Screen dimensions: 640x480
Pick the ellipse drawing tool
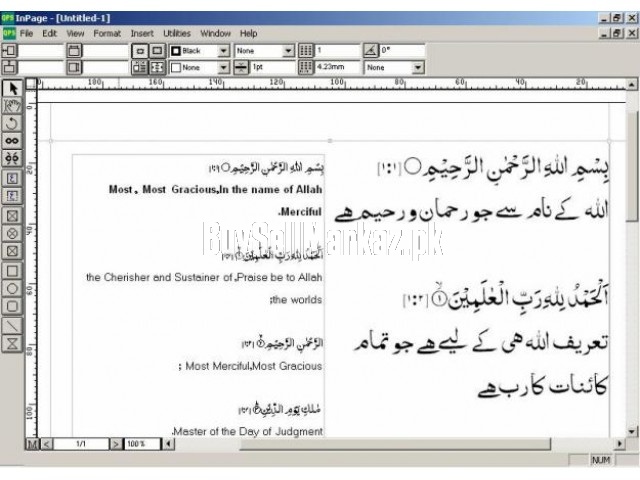[13, 287]
